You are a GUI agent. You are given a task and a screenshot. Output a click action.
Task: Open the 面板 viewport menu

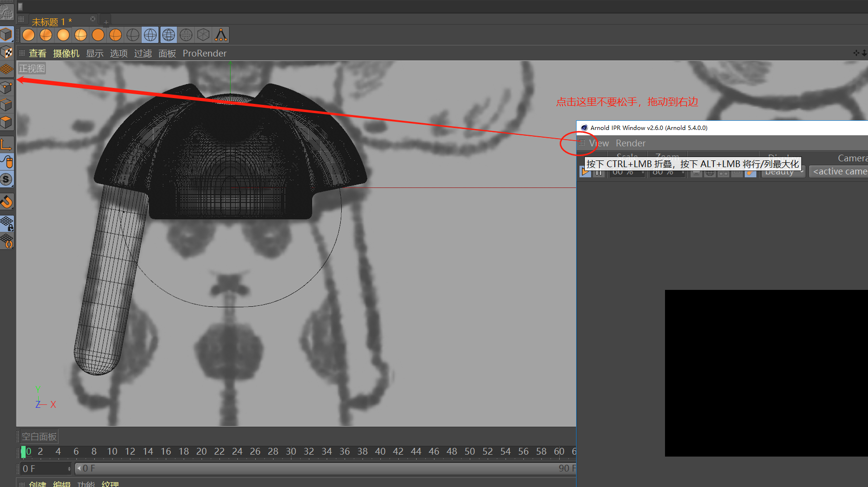(167, 53)
